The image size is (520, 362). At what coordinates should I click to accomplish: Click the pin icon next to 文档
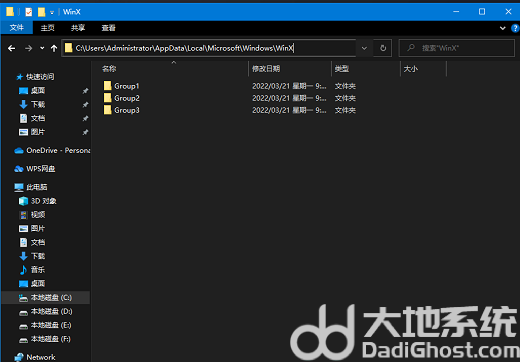pos(85,118)
